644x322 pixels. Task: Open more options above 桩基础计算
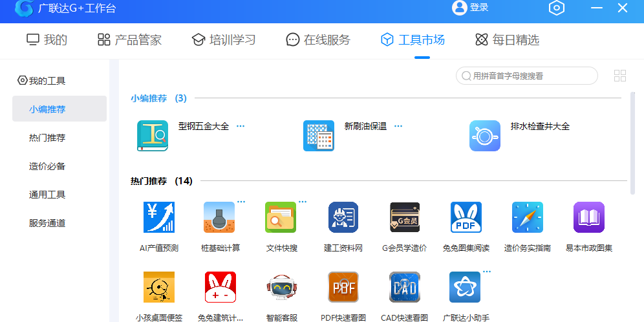click(x=241, y=202)
